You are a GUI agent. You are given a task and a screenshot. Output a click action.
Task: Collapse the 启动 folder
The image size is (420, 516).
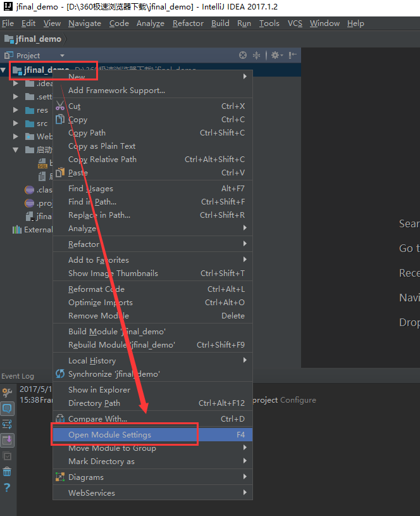[15, 149]
